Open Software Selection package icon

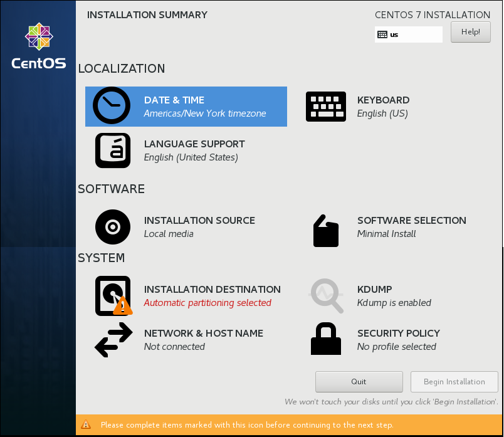[x=326, y=231]
